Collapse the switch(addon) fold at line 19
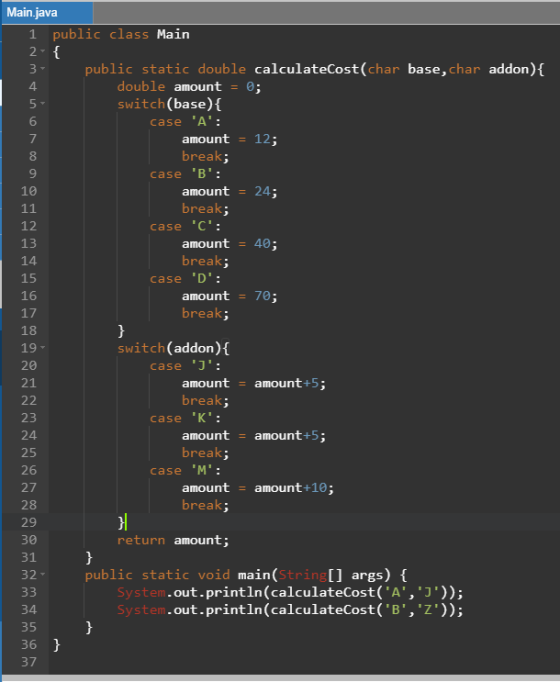 pyautogui.click(x=43, y=348)
